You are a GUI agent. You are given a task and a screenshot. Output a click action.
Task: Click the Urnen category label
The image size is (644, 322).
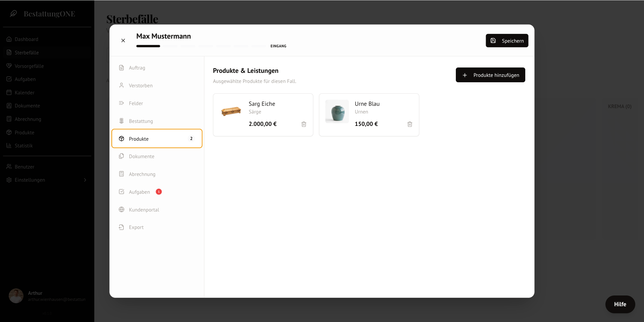pyautogui.click(x=362, y=112)
